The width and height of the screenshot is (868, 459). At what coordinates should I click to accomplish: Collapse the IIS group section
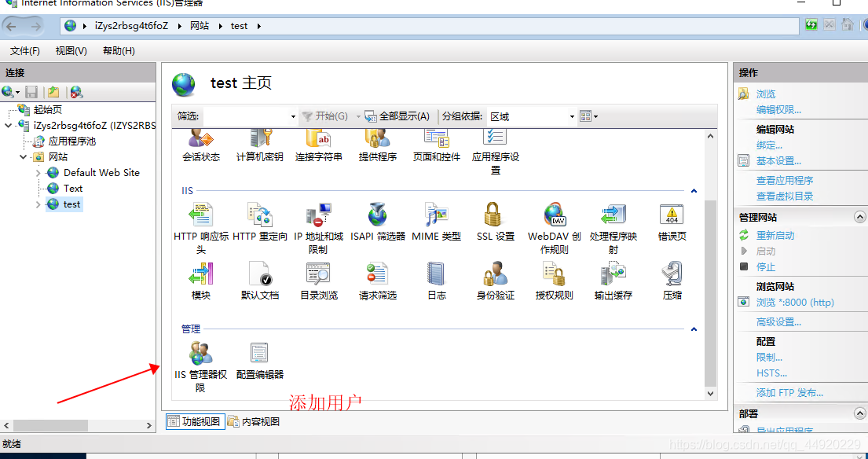694,191
